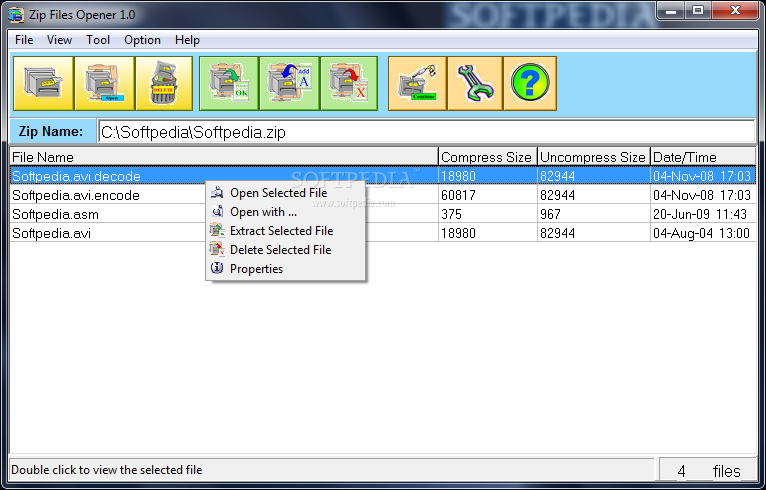Screen dimensions: 766x490
Task: Choose Properties from context menu
Action: (286, 269)
